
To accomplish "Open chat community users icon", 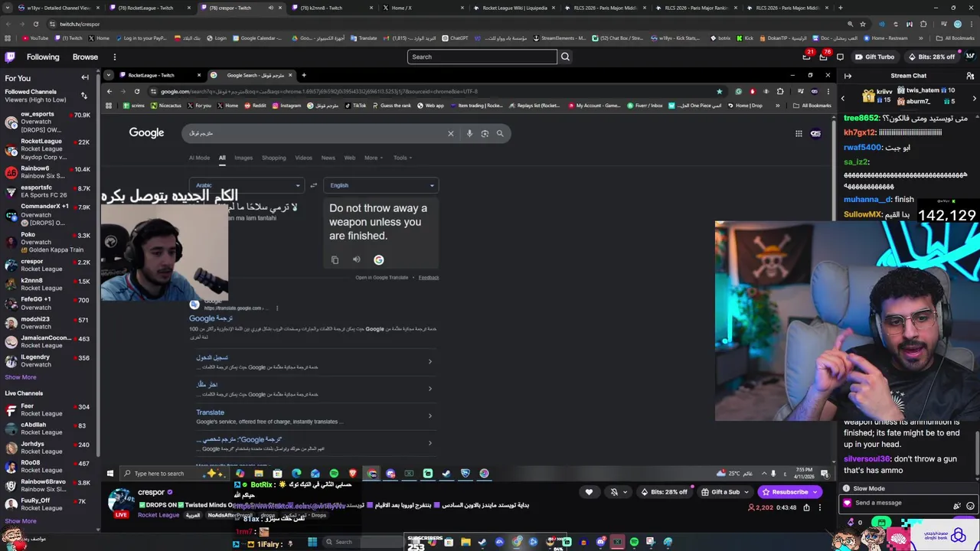I will [970, 76].
